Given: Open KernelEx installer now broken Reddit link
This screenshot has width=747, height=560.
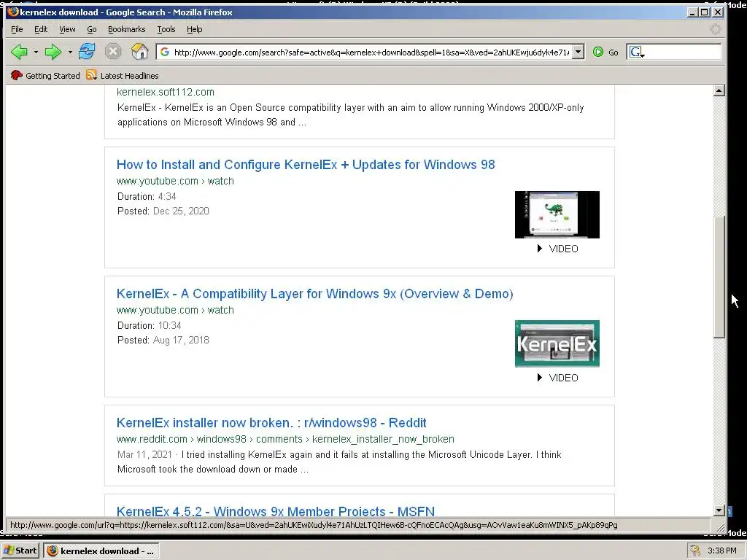Looking at the screenshot, I should pyautogui.click(x=271, y=423).
